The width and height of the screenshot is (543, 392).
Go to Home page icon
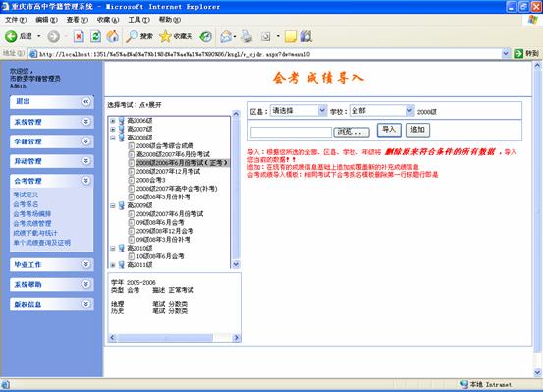tap(112, 36)
